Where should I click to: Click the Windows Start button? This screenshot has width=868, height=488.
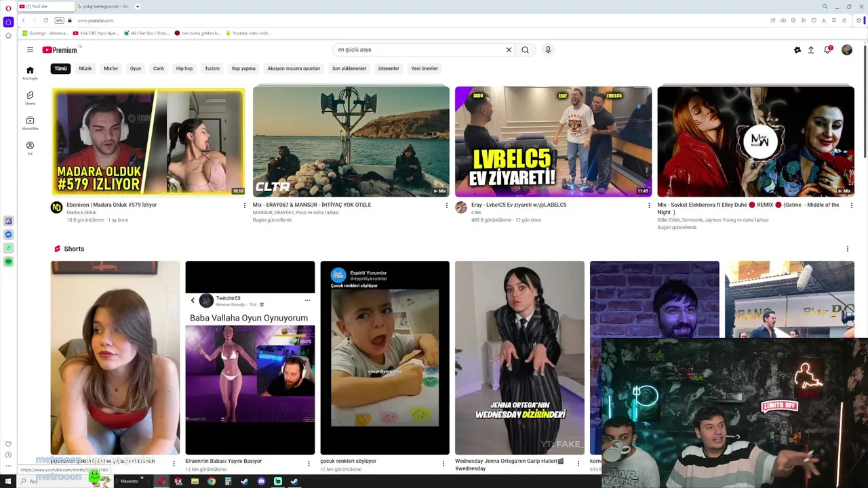[x=7, y=481]
